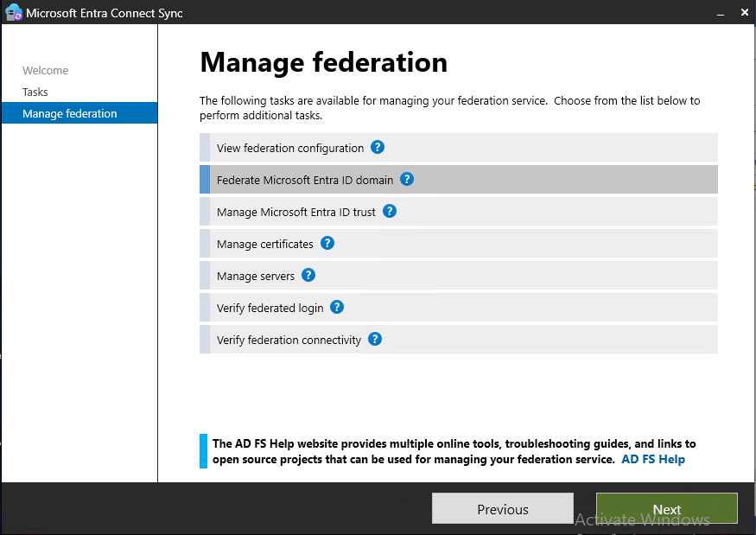Choose the Manage Microsoft Entra ID trust task
756x535 pixels.
pyautogui.click(x=459, y=211)
